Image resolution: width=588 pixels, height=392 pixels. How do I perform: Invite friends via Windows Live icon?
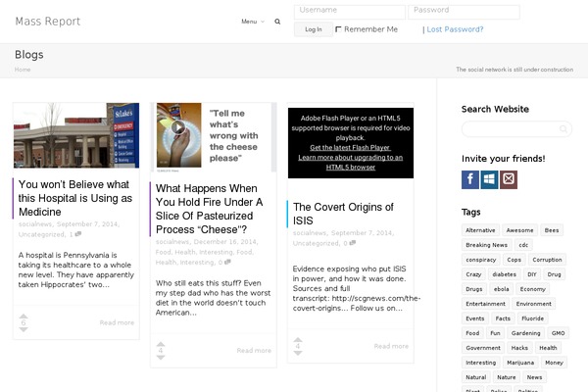click(489, 179)
